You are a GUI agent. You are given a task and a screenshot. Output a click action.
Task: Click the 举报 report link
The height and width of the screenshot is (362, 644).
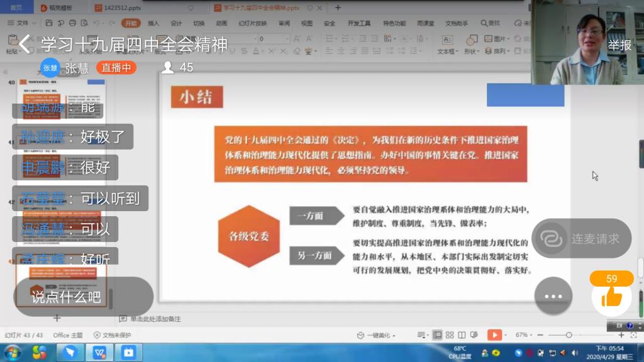tap(619, 45)
